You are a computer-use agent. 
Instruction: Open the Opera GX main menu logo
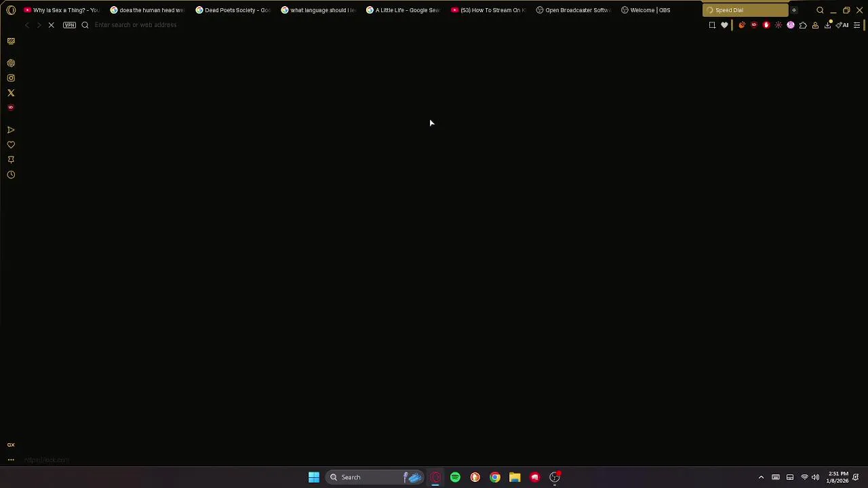pyautogui.click(x=11, y=10)
